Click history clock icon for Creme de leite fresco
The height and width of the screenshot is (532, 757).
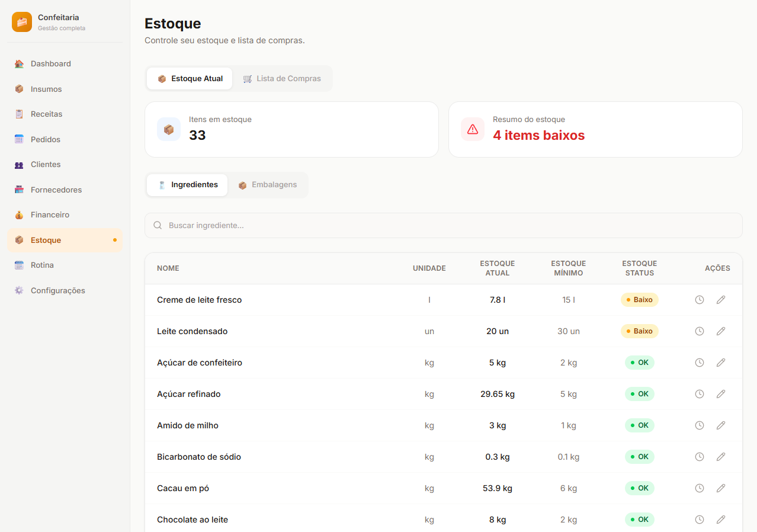(x=699, y=300)
